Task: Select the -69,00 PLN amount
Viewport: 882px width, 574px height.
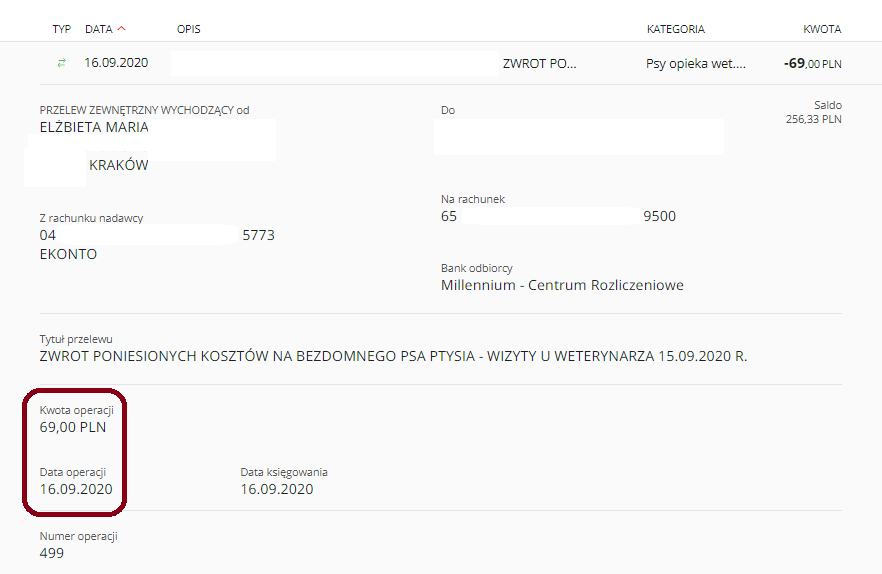Action: tap(812, 64)
